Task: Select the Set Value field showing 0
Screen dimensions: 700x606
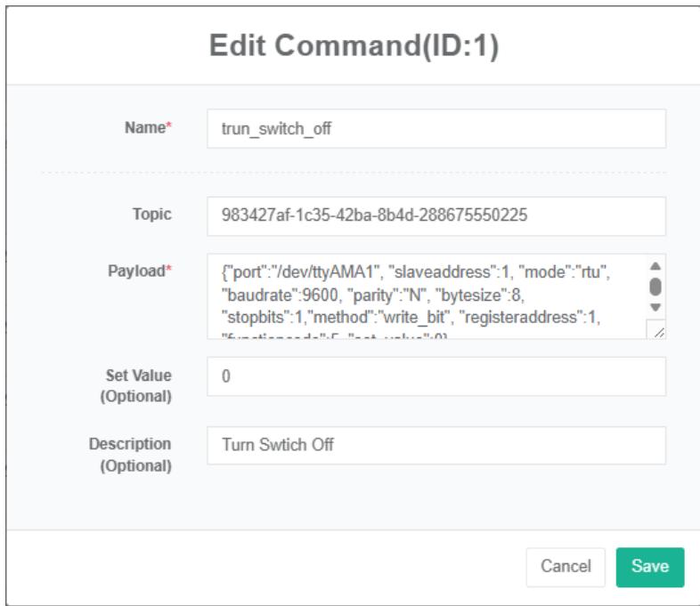Action: [435, 376]
